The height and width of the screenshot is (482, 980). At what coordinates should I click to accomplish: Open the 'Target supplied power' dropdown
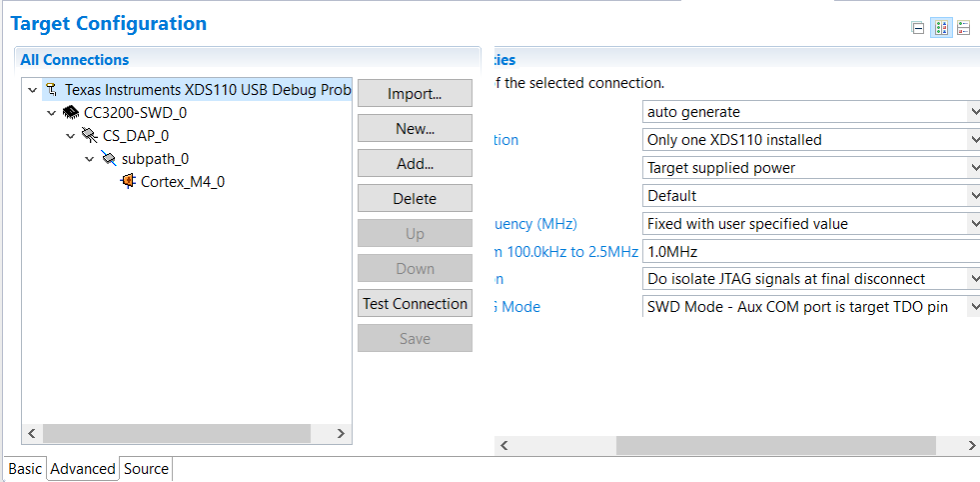pyautogui.click(x=809, y=168)
